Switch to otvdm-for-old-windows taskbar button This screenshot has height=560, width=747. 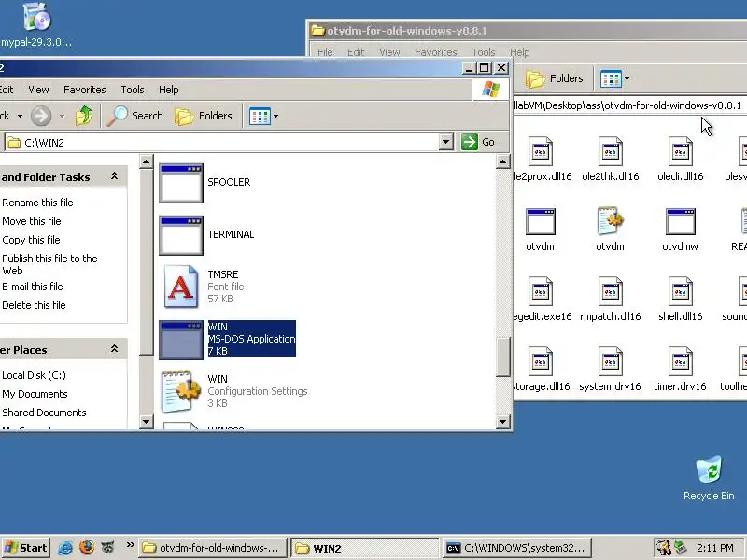[x=213, y=548]
